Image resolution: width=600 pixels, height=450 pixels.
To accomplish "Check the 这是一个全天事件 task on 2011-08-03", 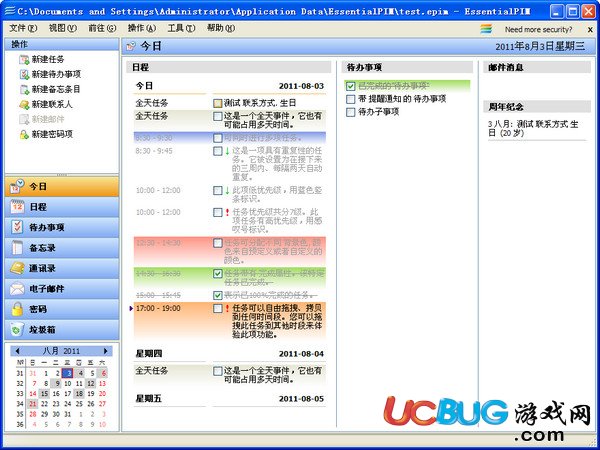I will coord(218,116).
